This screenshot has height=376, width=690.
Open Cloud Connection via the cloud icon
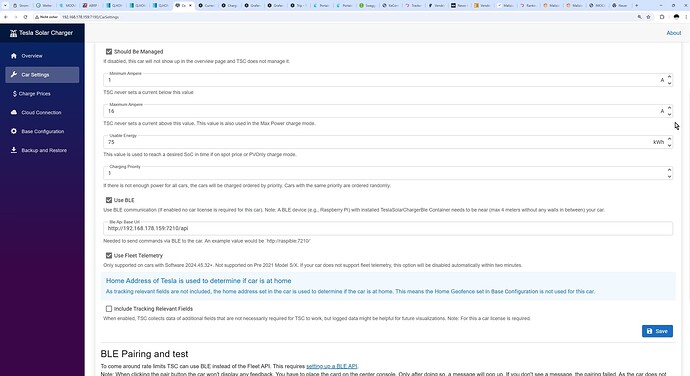[x=14, y=112]
